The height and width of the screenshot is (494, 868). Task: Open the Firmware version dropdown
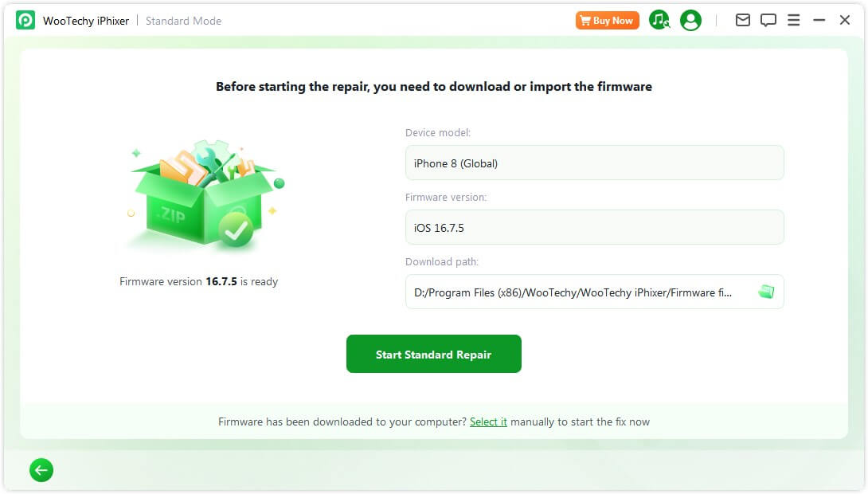[594, 228]
